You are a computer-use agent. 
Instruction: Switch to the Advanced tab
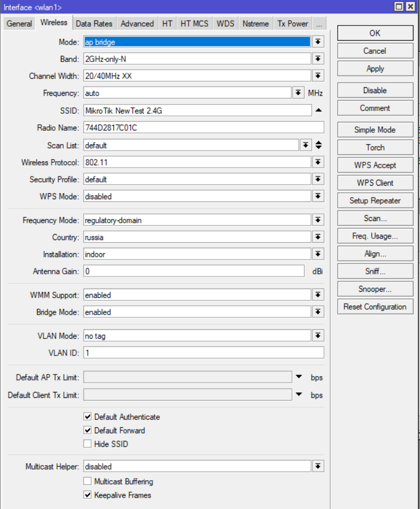(137, 24)
